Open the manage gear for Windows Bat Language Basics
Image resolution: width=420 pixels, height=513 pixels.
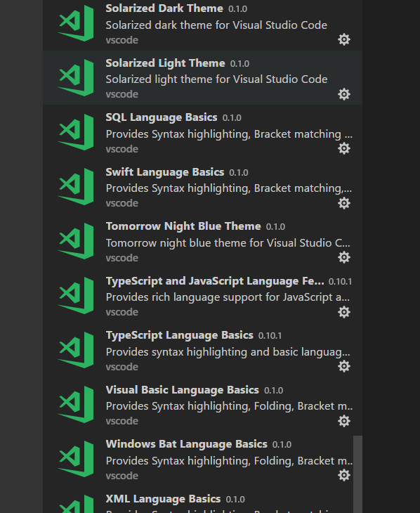[x=343, y=475]
